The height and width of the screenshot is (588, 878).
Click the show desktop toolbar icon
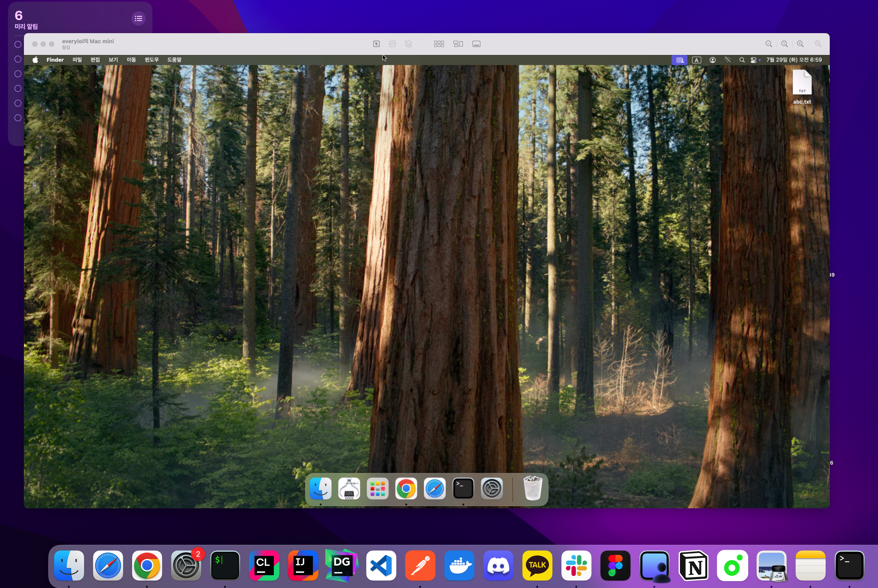[x=476, y=44]
